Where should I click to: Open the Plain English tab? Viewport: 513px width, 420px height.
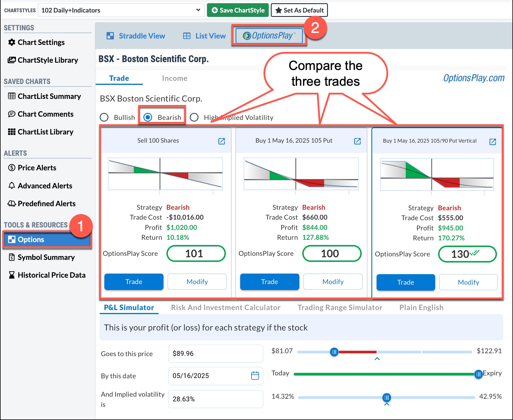(421, 307)
